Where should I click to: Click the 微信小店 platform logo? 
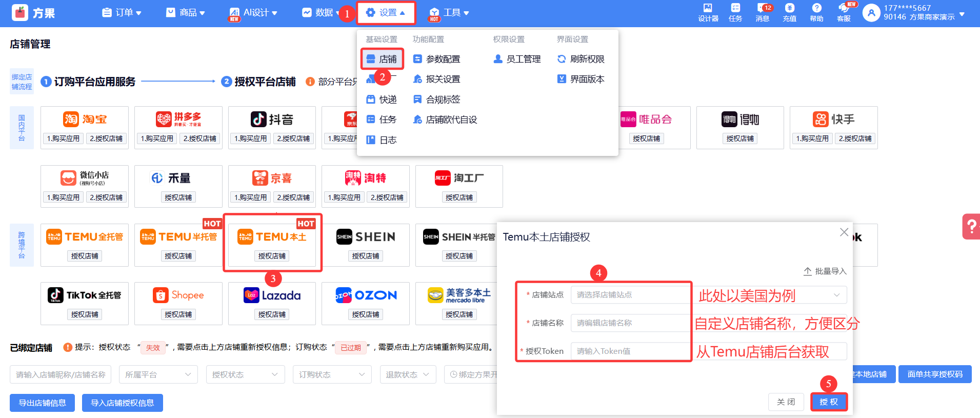point(85,178)
